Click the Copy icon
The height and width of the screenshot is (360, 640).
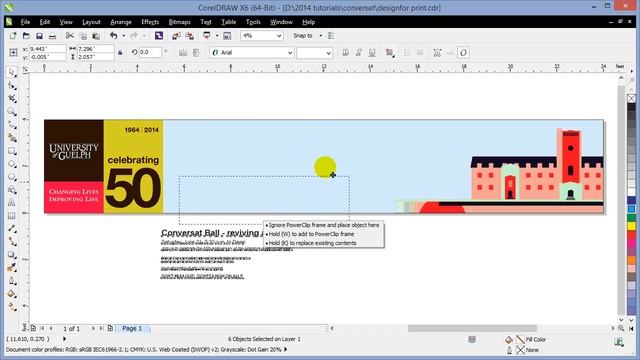pyautogui.click(x=83, y=36)
